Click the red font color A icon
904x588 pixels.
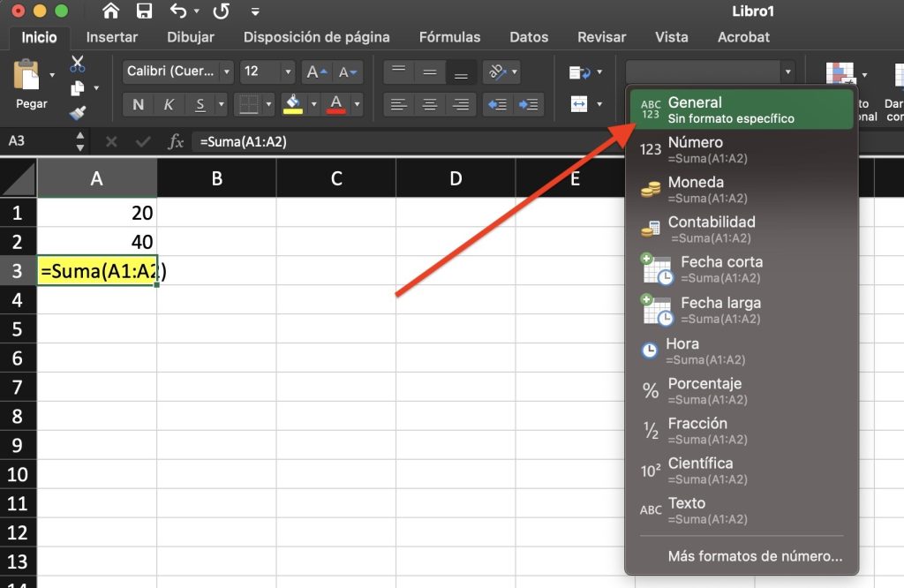coord(335,102)
